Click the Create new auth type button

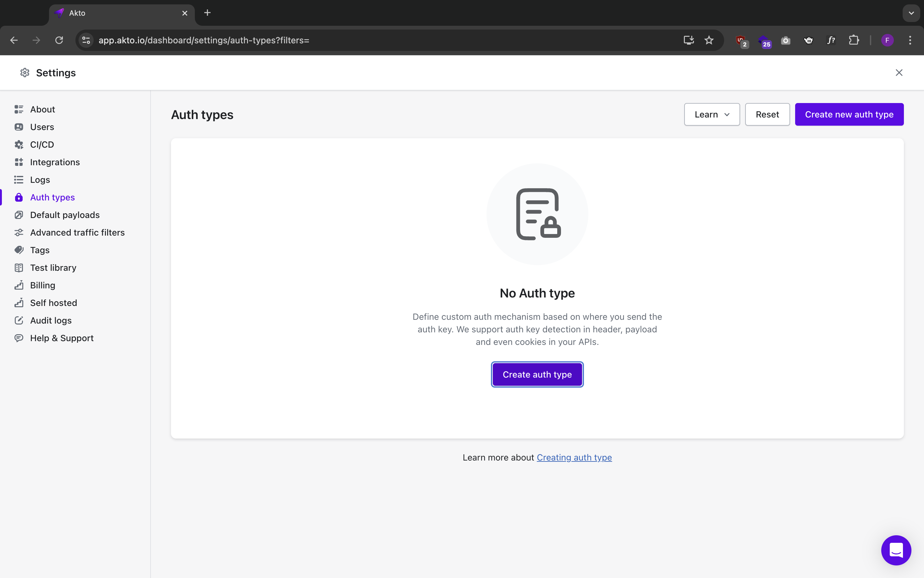click(849, 114)
